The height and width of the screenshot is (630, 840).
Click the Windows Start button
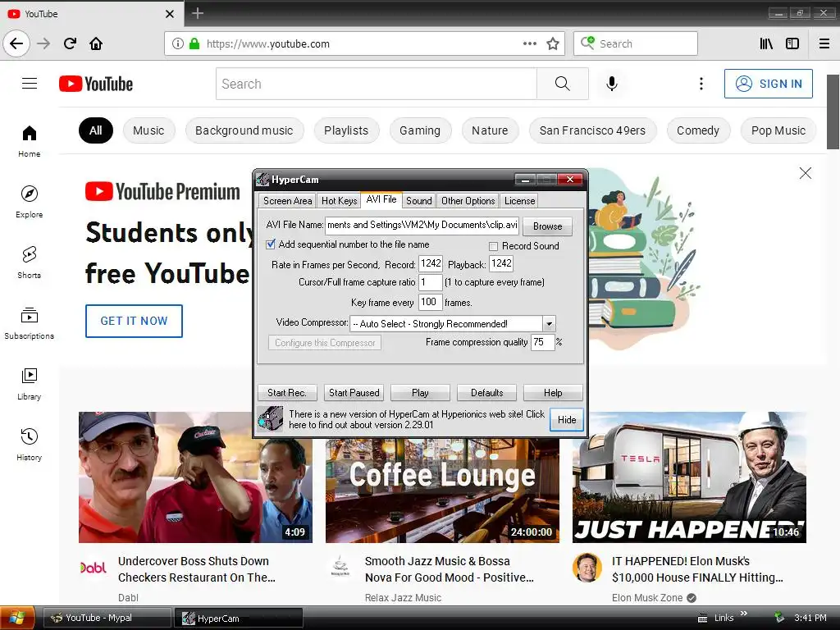18,618
